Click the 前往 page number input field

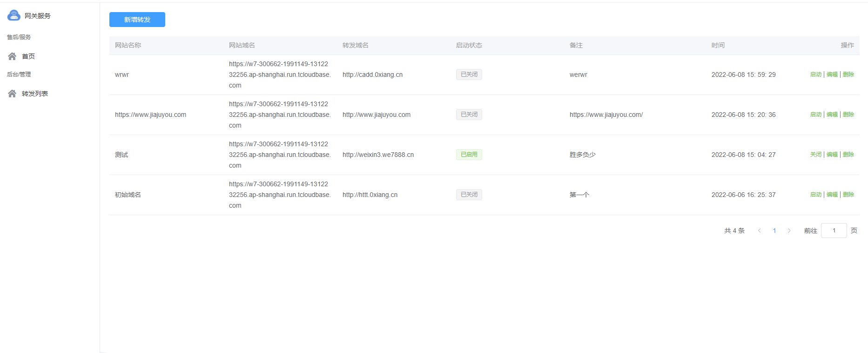(834, 231)
